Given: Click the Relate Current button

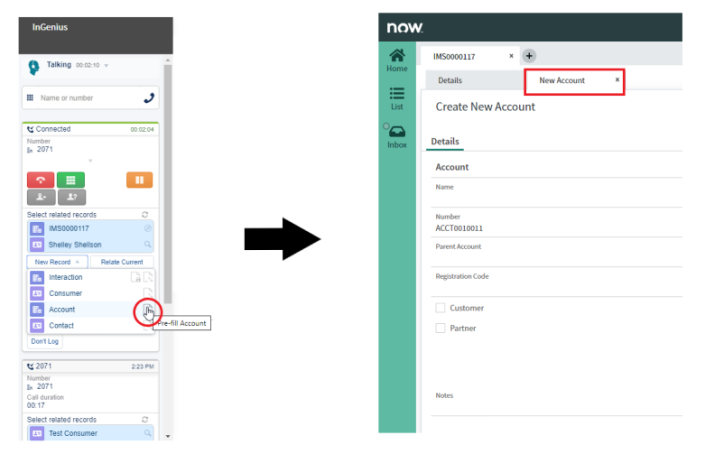Looking at the screenshot, I should [122, 261].
